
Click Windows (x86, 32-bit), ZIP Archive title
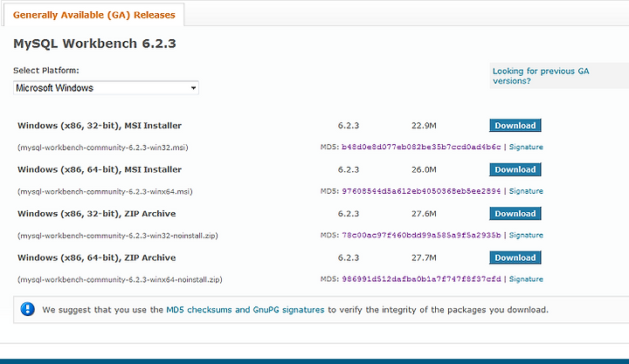pos(97,214)
